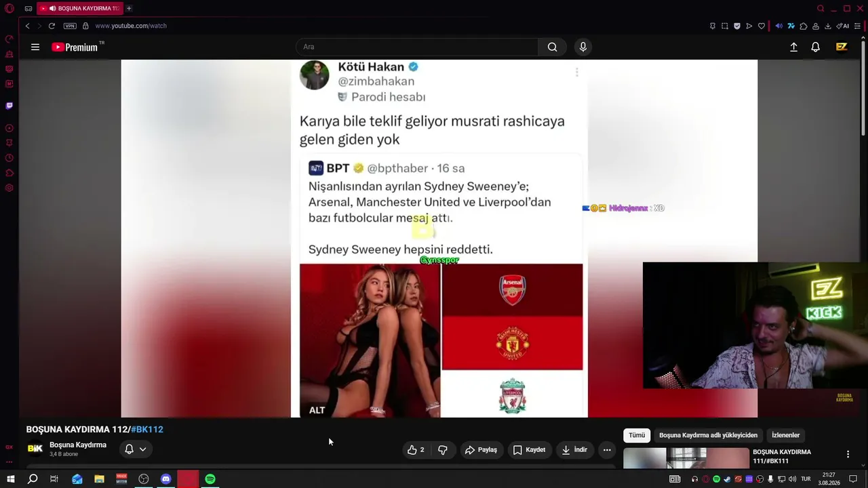
Task: Search tabs with the red magnifier icon
Action: (x=821, y=9)
